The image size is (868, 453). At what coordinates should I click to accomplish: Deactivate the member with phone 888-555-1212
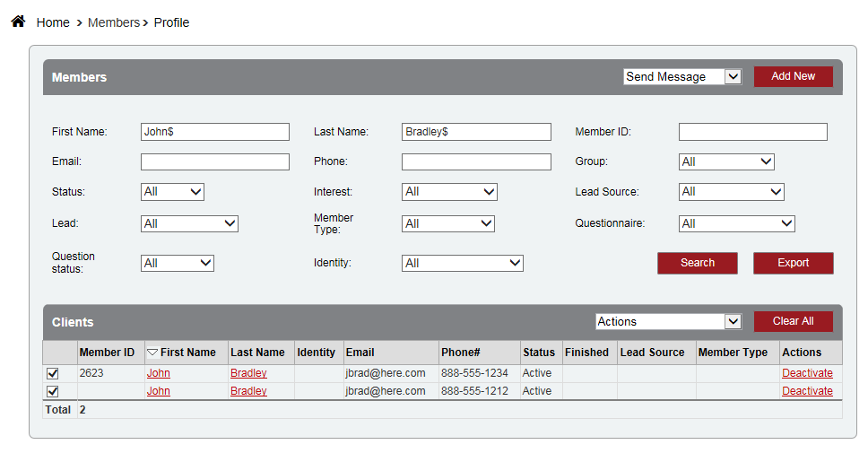pyautogui.click(x=807, y=391)
